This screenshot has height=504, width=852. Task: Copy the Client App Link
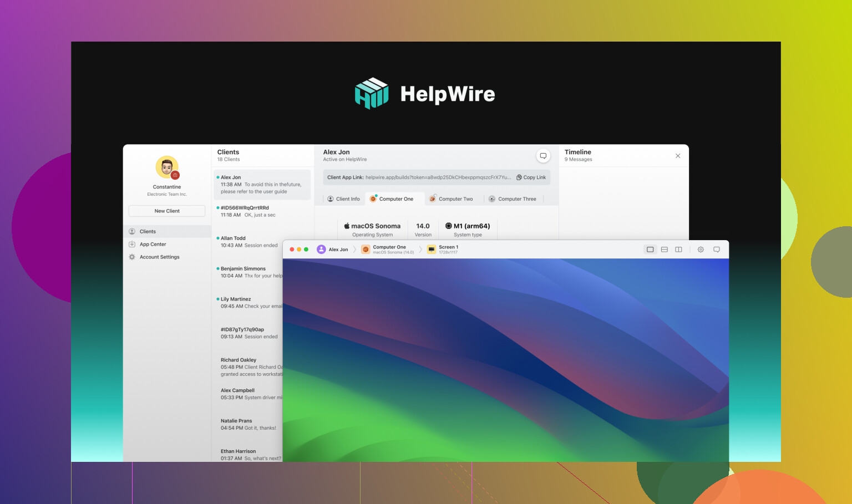tap(531, 177)
